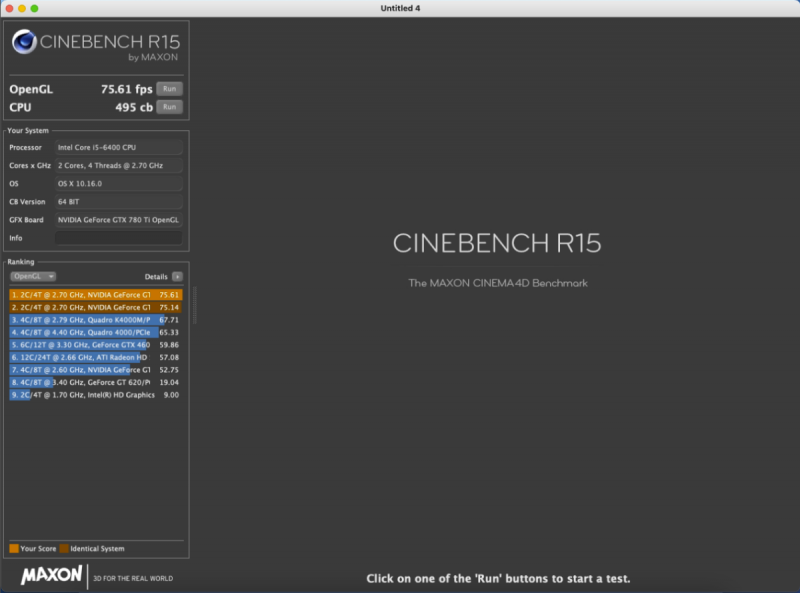Click the panel divider handle beside ranking
This screenshot has width=800, height=593.
tap(195, 305)
